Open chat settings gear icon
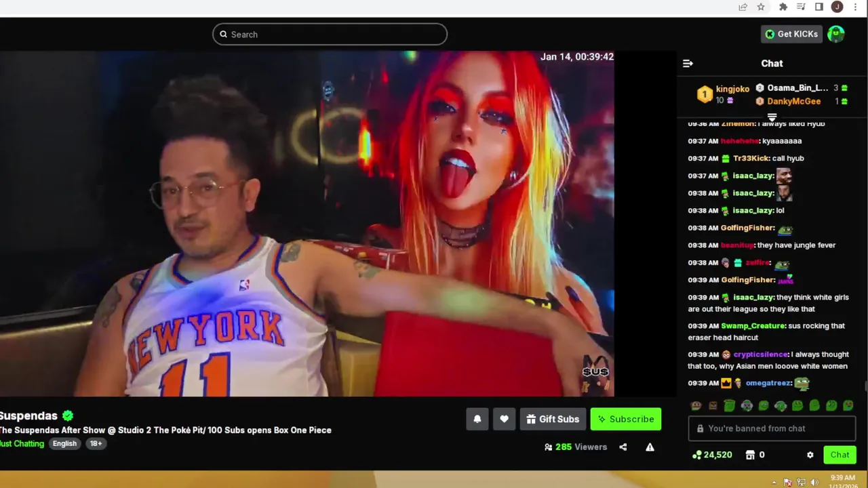Screen dimensions: 868x488 pyautogui.click(x=810, y=455)
